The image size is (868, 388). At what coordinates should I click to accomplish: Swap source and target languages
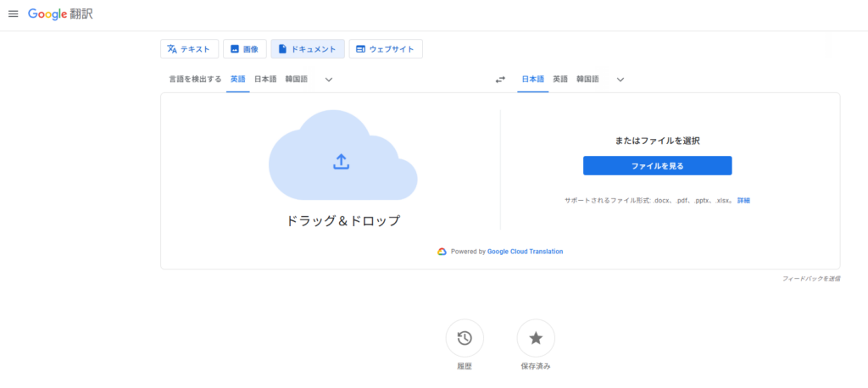pos(500,80)
